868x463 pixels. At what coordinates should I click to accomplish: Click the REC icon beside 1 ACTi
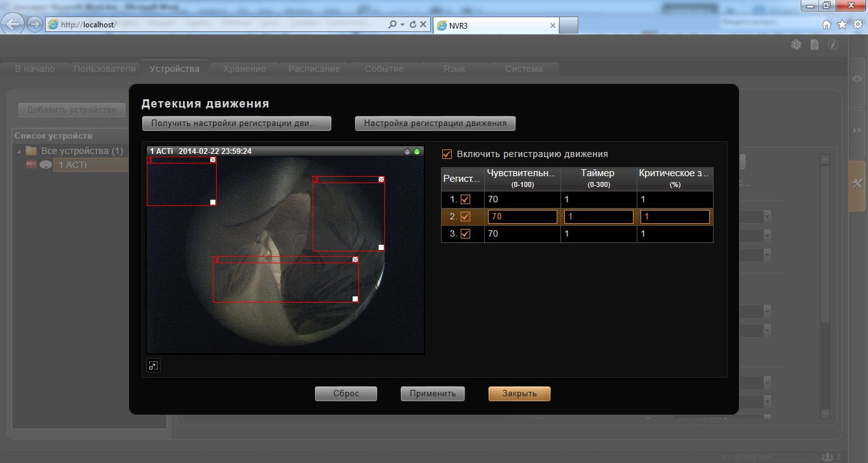[x=31, y=164]
